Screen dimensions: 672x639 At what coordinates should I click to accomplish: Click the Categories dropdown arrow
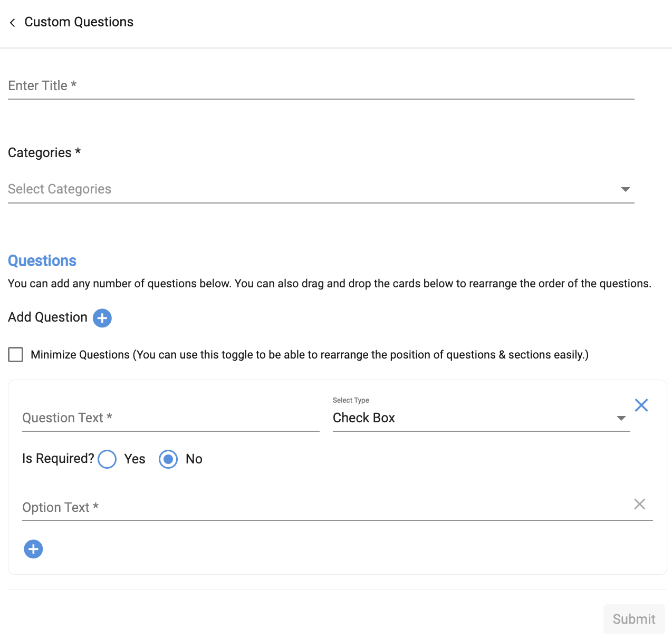[626, 189]
